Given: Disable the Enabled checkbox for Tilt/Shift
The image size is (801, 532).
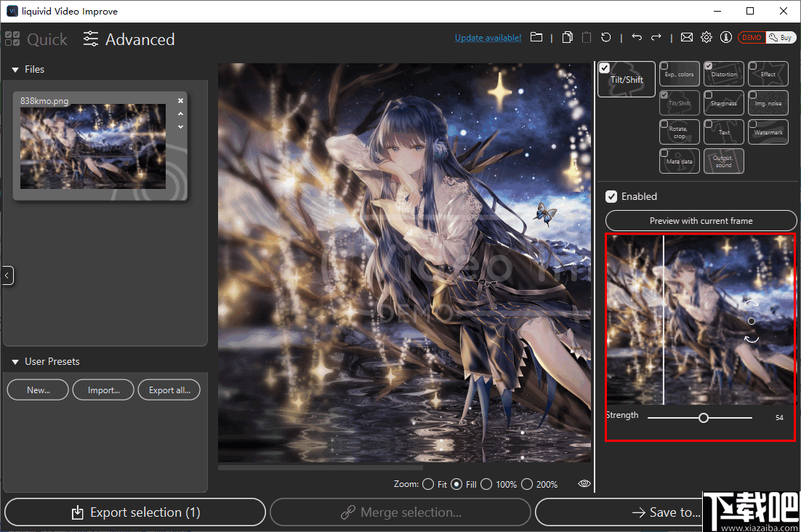Looking at the screenshot, I should point(611,196).
